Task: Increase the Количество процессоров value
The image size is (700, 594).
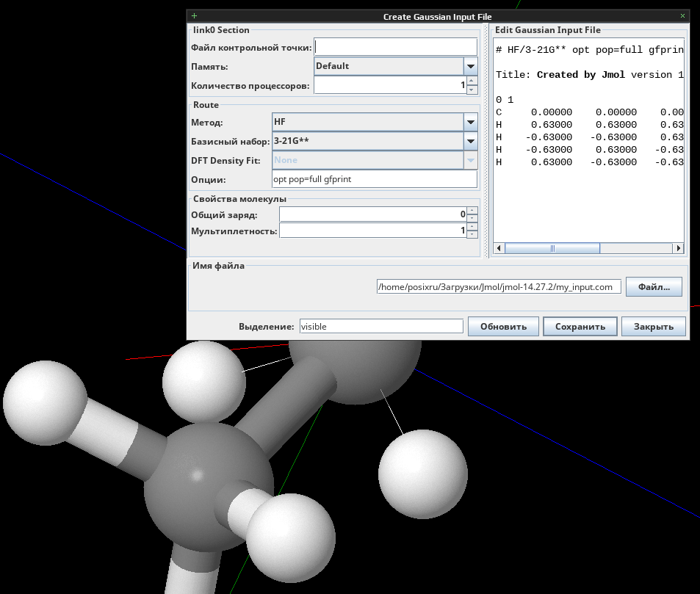Action: 472,81
